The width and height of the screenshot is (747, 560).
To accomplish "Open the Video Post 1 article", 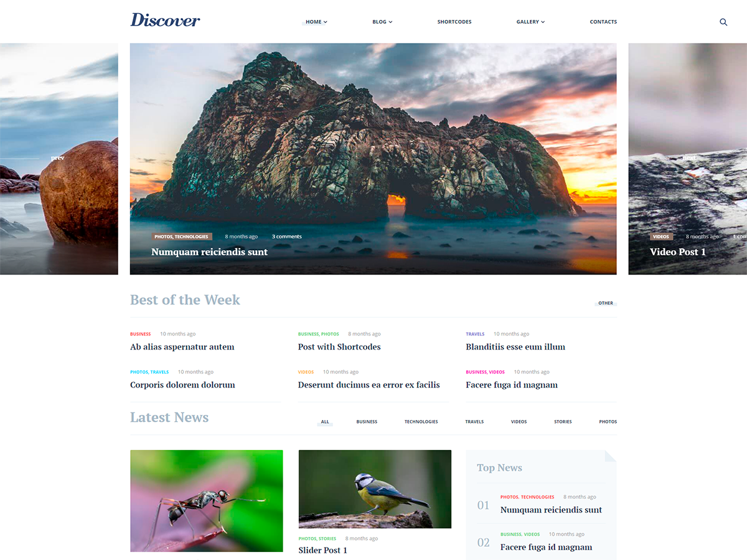I will [678, 252].
